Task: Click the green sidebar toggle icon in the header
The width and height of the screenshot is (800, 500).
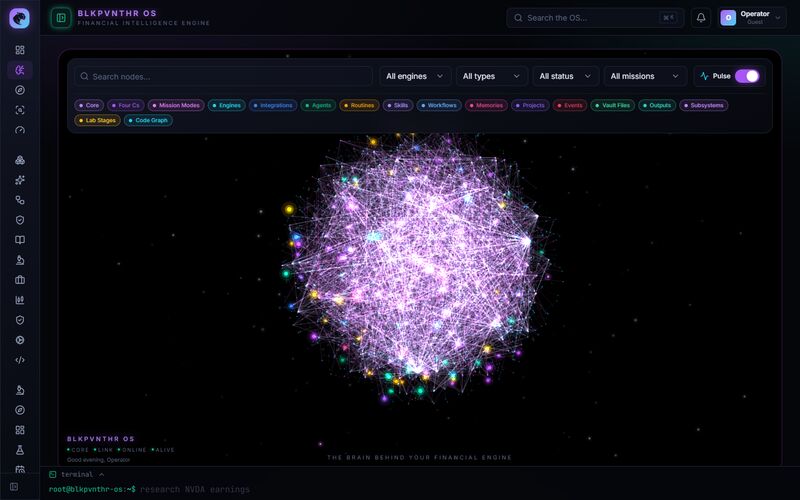Action: click(x=61, y=18)
